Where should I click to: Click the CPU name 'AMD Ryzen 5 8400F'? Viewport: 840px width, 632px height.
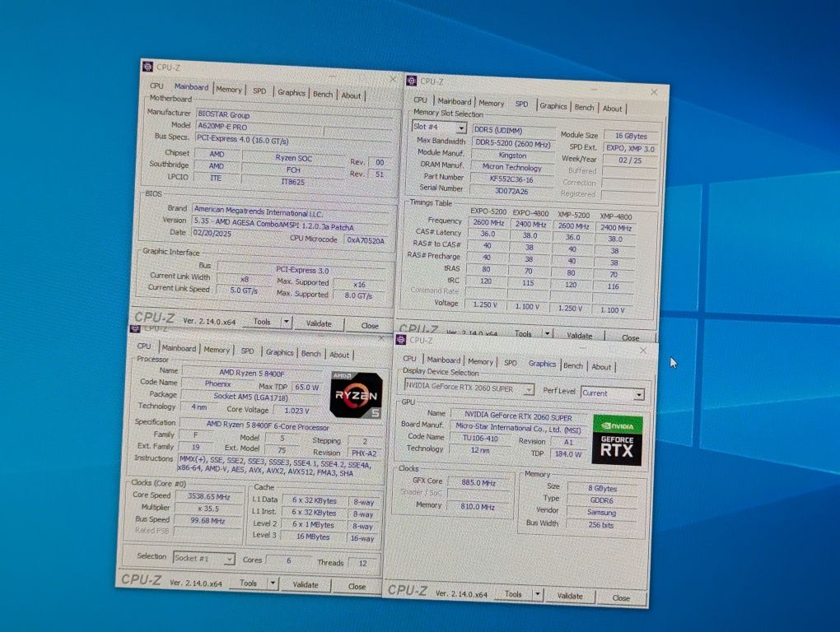[252, 373]
